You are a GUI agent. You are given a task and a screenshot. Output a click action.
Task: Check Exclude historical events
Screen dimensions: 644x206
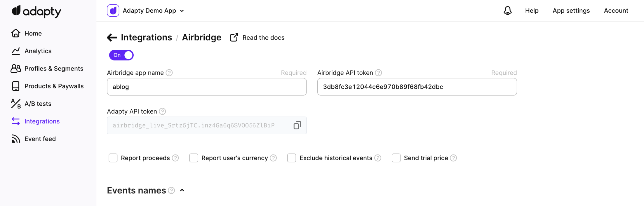tap(292, 158)
